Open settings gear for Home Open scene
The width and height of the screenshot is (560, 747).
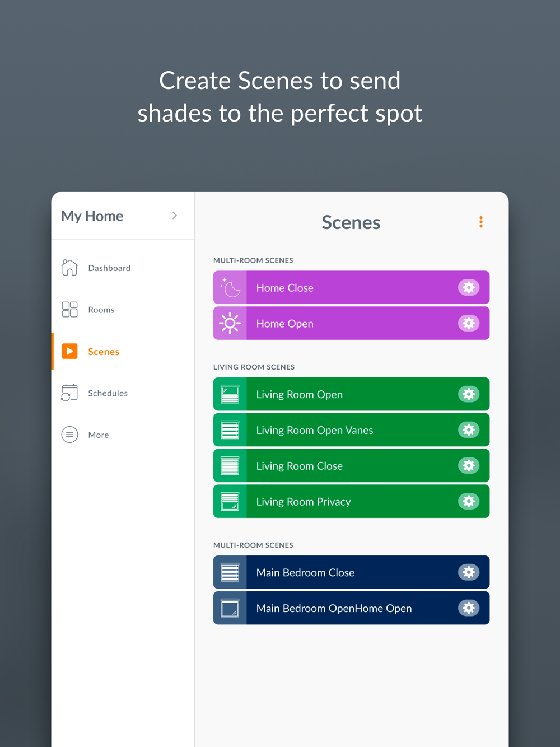click(x=469, y=324)
